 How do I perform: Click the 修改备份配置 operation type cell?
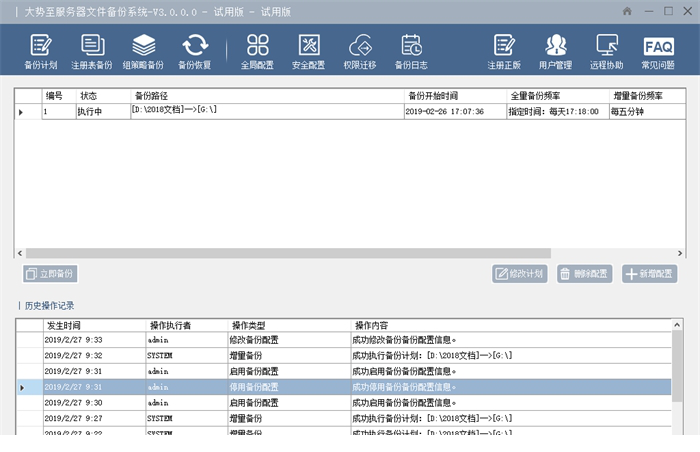289,340
